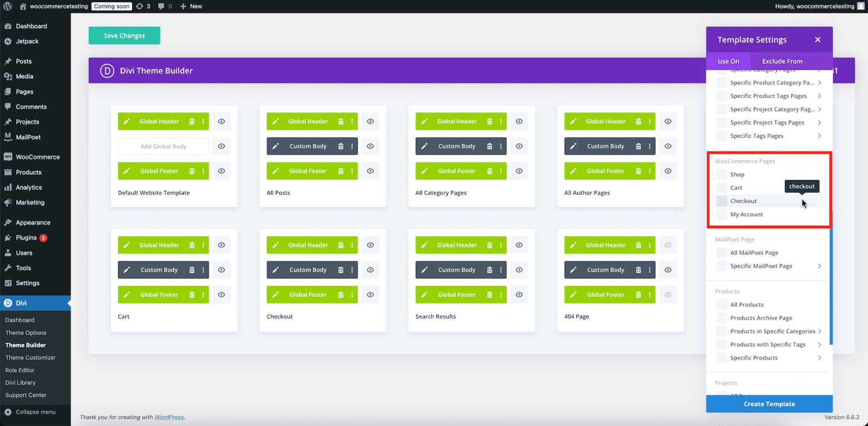The width and height of the screenshot is (868, 426).
Task: Close the Template Settings panel
Action: 818,40
